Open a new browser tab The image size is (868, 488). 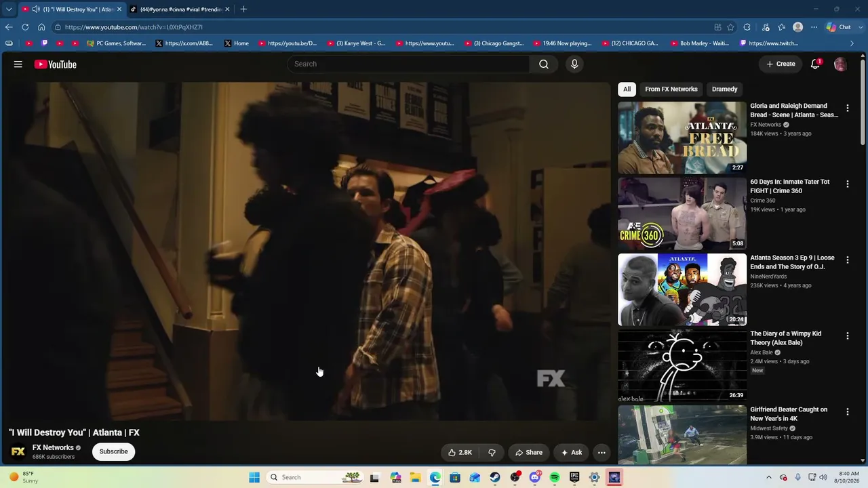click(243, 9)
